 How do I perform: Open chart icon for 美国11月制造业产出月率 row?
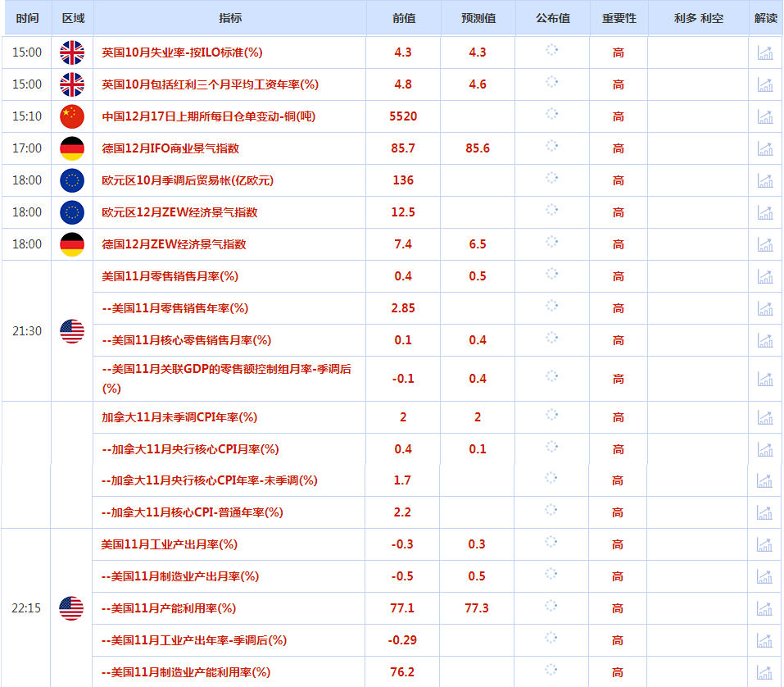[764, 577]
